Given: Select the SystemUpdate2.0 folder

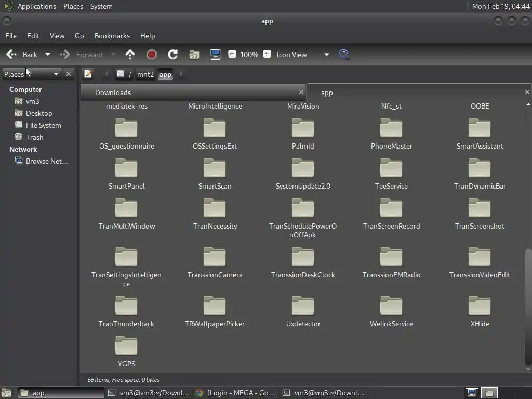Looking at the screenshot, I should coord(303,174).
